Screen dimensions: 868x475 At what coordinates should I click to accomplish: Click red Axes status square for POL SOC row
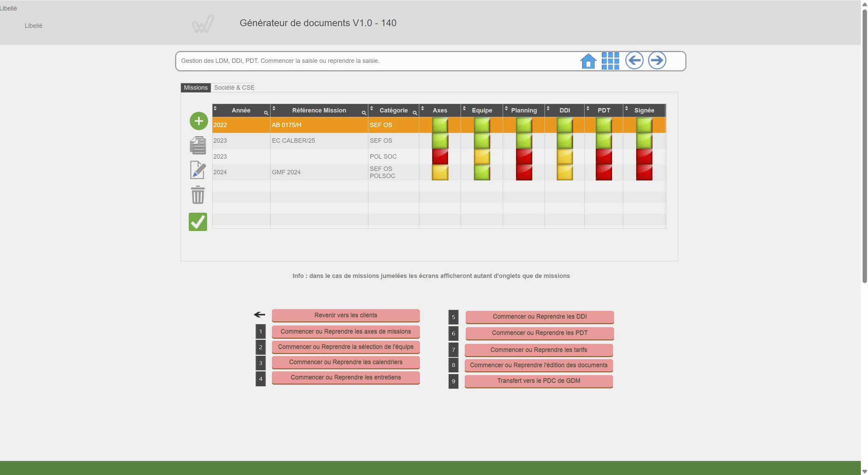(440, 157)
